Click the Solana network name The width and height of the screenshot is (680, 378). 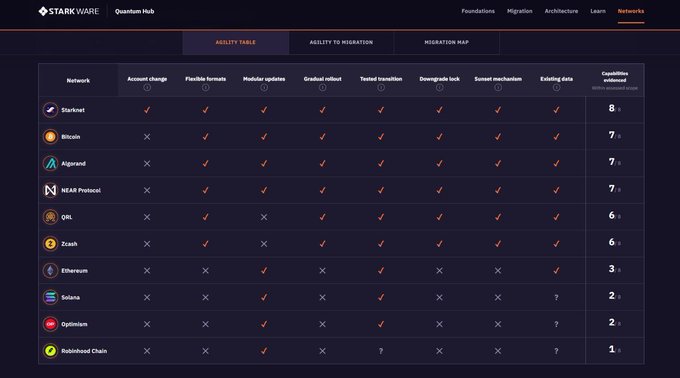coord(70,298)
